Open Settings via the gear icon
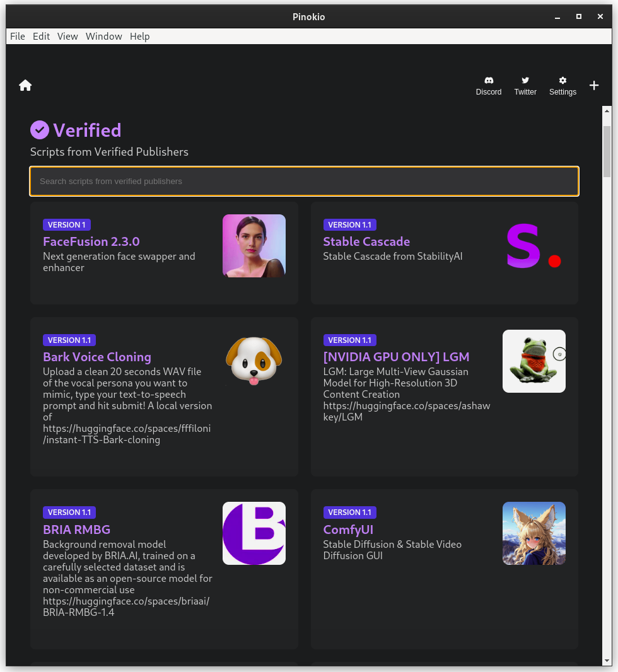The image size is (618, 672). click(563, 80)
